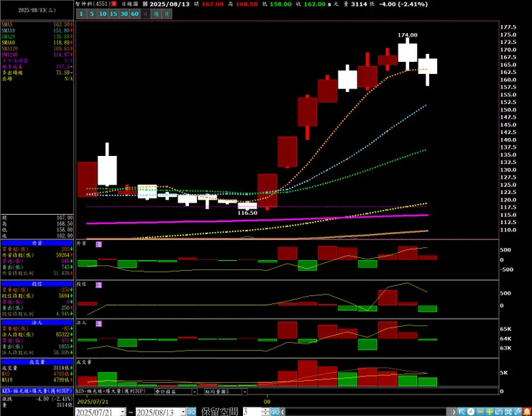This screenshot has height=416, width=532.
Task: Click the SMA10 legend entry
Action: click(37, 30)
